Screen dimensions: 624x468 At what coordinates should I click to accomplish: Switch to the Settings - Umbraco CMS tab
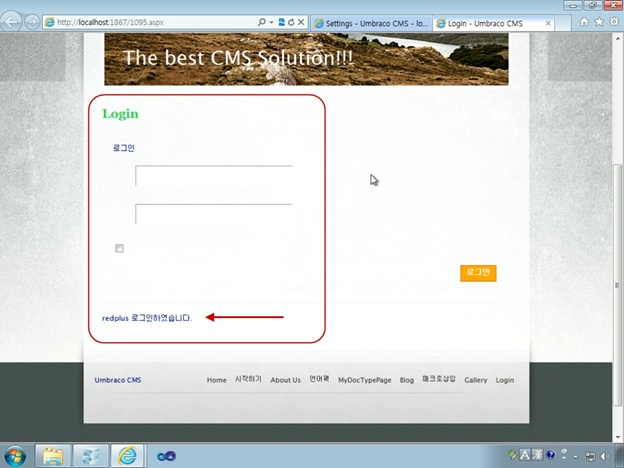click(x=371, y=23)
